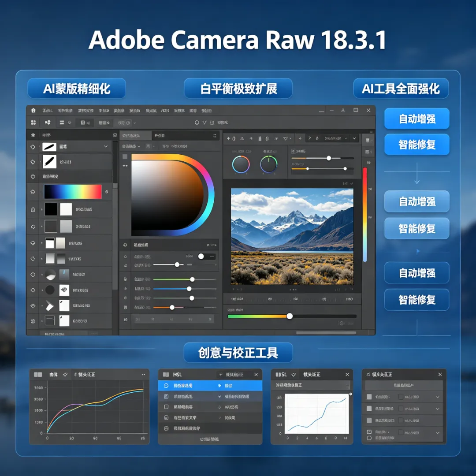Open the first color panel tab

coord(136,135)
